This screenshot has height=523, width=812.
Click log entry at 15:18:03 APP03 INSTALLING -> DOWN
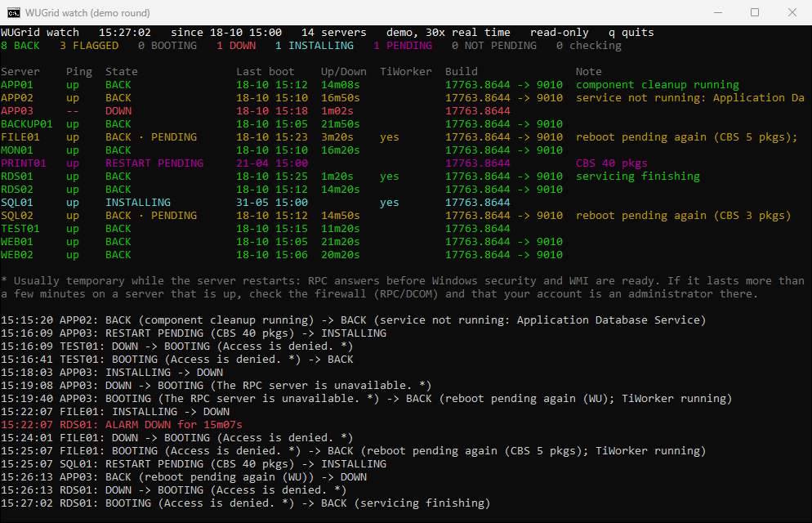(x=112, y=373)
